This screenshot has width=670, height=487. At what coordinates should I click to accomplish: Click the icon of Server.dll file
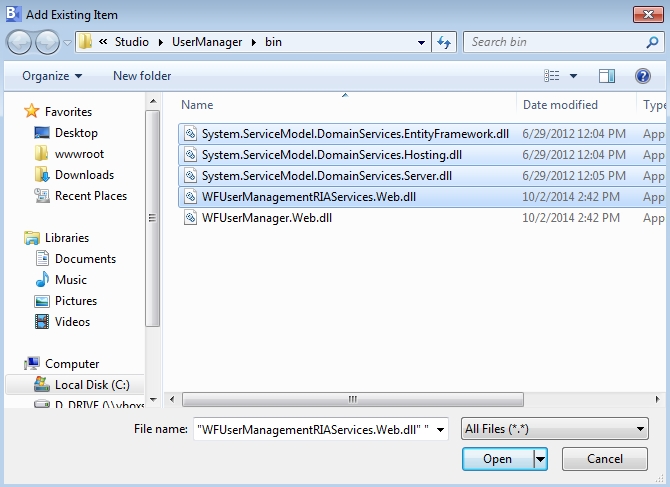tap(190, 176)
